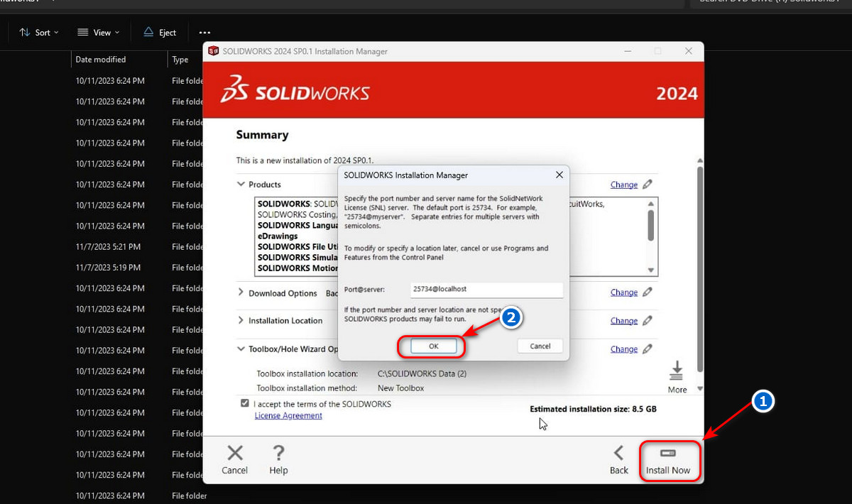Click Change link for Products
The height and width of the screenshot is (504, 852).
(624, 185)
